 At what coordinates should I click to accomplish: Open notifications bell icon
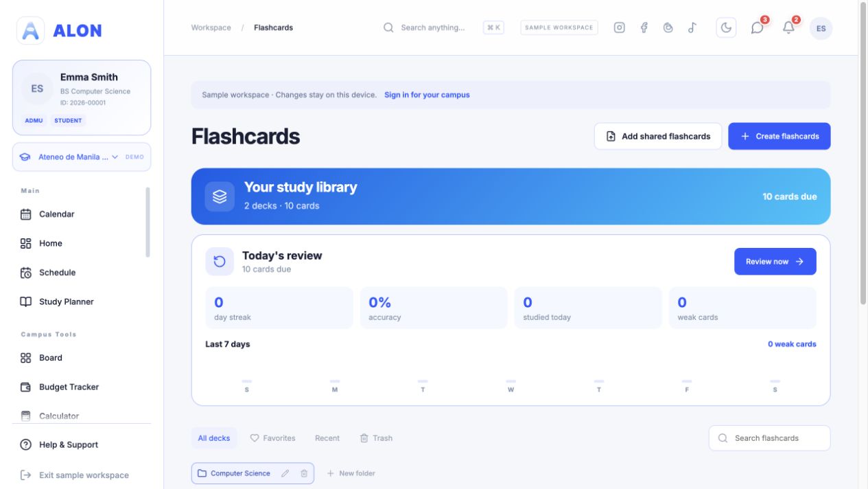point(788,27)
